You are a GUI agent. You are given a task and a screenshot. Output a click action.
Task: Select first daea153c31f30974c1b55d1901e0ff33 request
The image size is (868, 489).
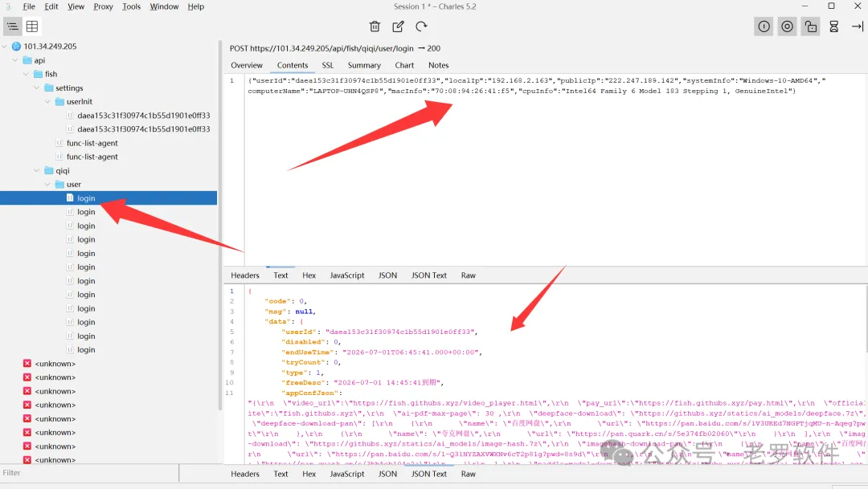pos(143,116)
